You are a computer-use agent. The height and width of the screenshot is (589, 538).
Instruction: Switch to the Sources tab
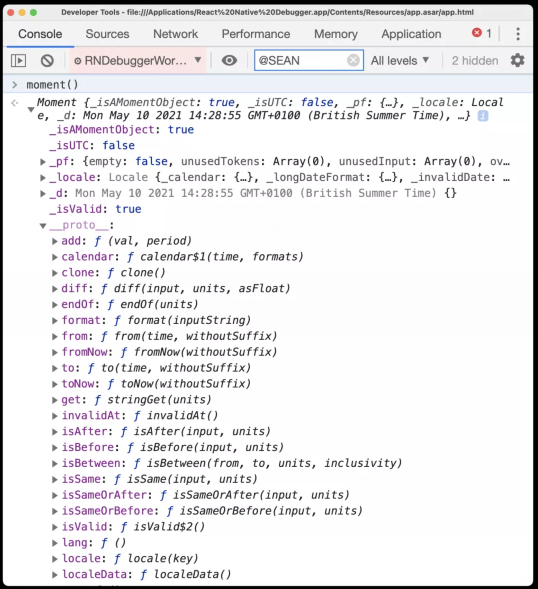tap(107, 34)
